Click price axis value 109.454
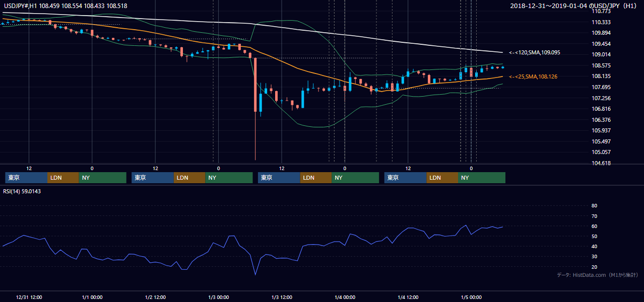 click(x=601, y=44)
